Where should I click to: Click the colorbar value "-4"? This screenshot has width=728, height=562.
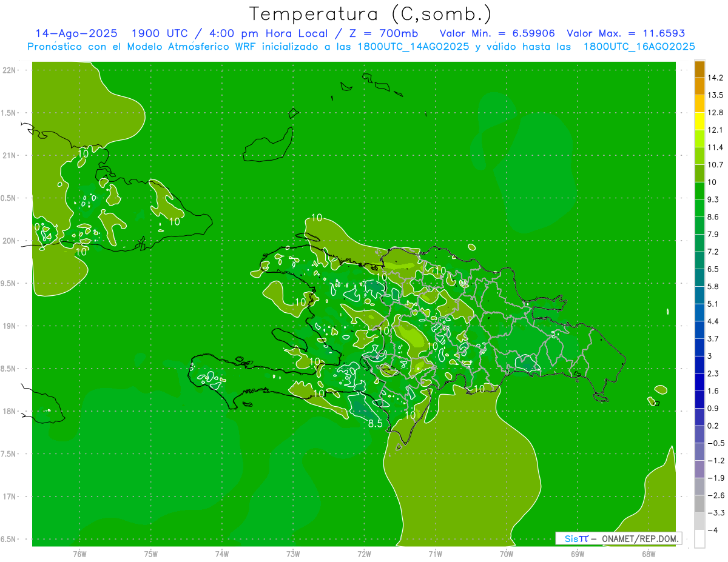[x=713, y=530]
